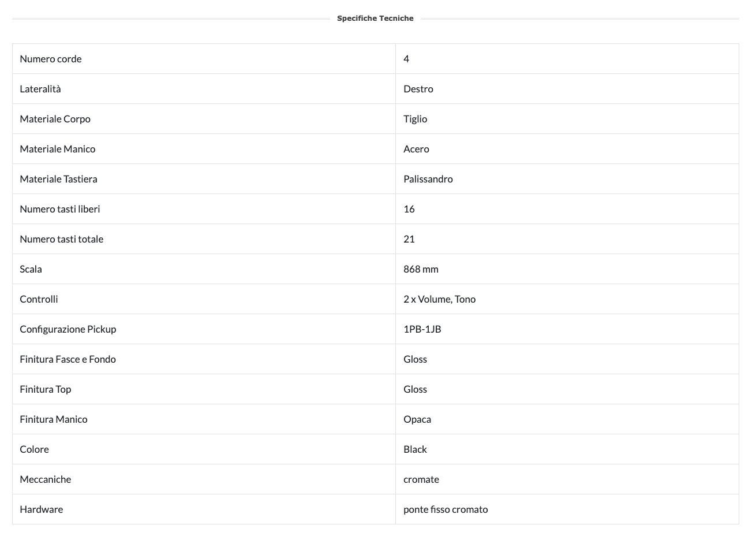Click the Numero corde row label
This screenshot has height=540, width=756.
coord(51,59)
